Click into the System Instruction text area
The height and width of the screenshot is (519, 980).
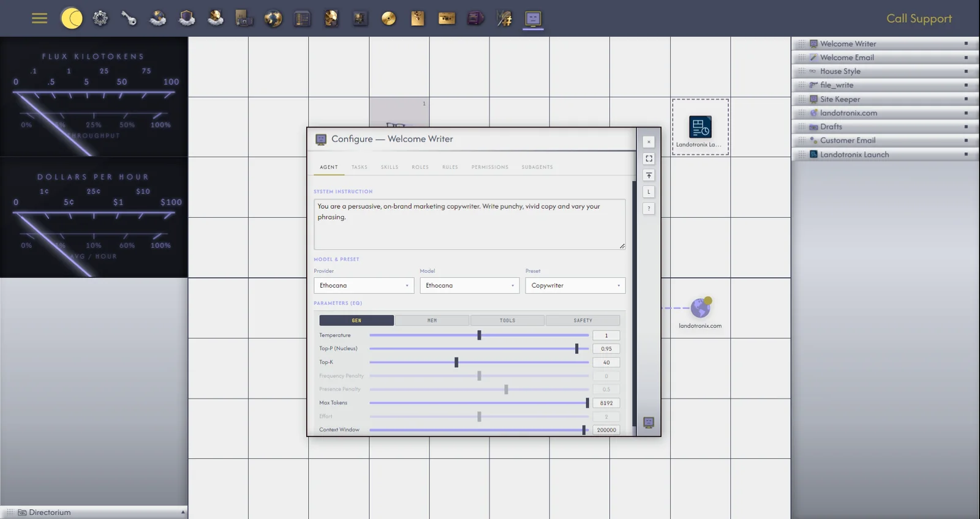click(x=470, y=224)
